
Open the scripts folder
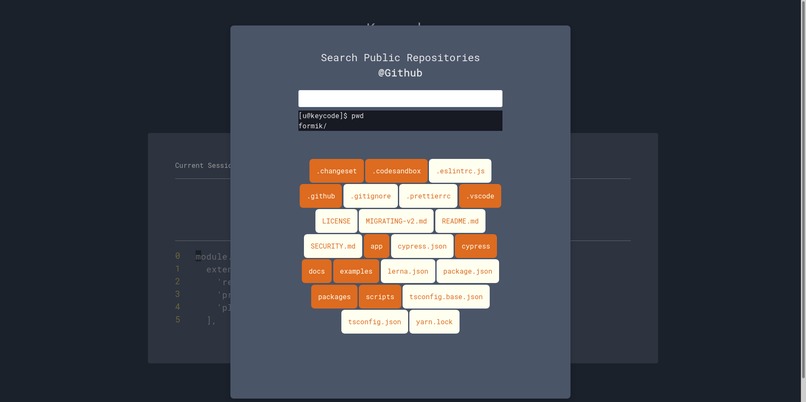380,297
